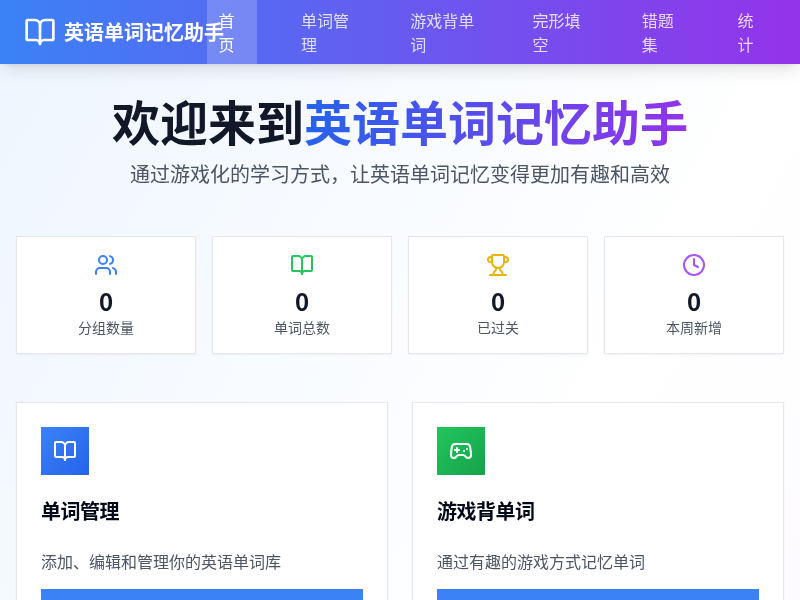
Task: Click the trophy icon above 已过关
Action: pos(498,265)
